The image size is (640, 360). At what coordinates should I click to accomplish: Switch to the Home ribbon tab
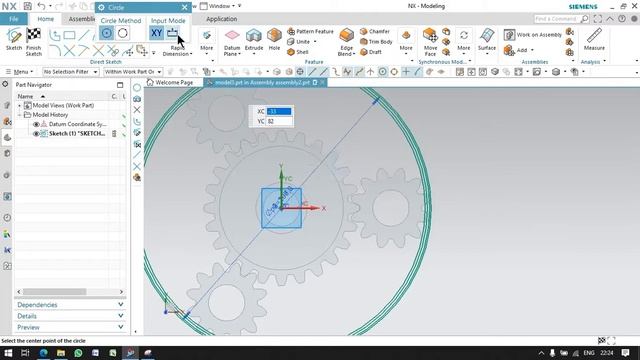pyautogui.click(x=46, y=19)
